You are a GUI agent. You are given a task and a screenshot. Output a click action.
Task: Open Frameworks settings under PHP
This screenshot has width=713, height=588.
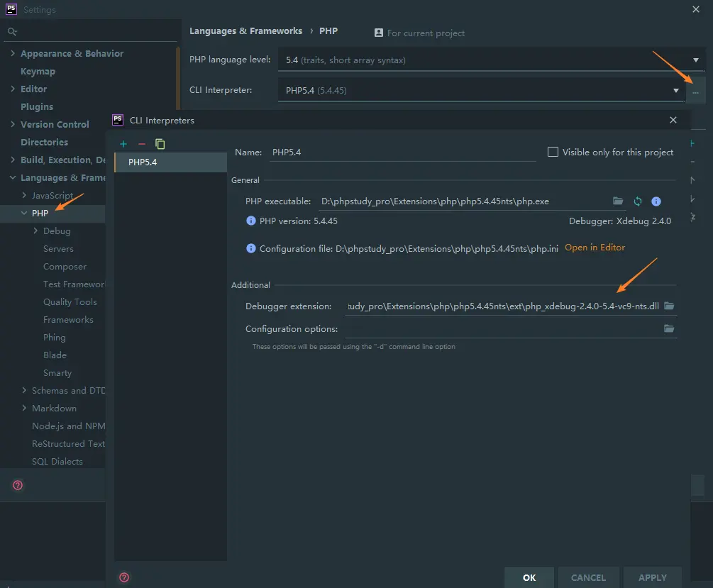[x=68, y=320]
